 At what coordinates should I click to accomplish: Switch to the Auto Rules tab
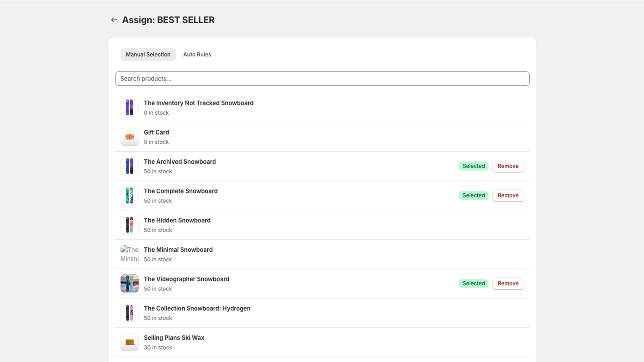[197, 54]
